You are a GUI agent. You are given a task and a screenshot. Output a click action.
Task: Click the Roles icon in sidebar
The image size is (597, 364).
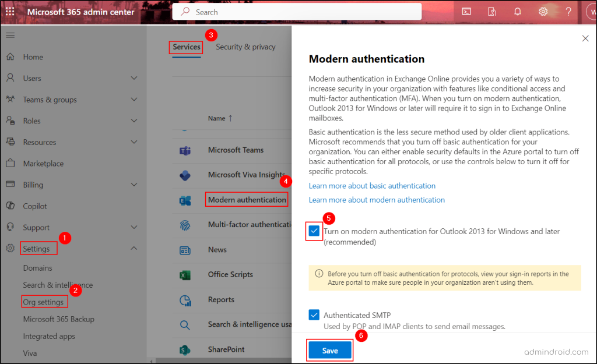coord(10,121)
